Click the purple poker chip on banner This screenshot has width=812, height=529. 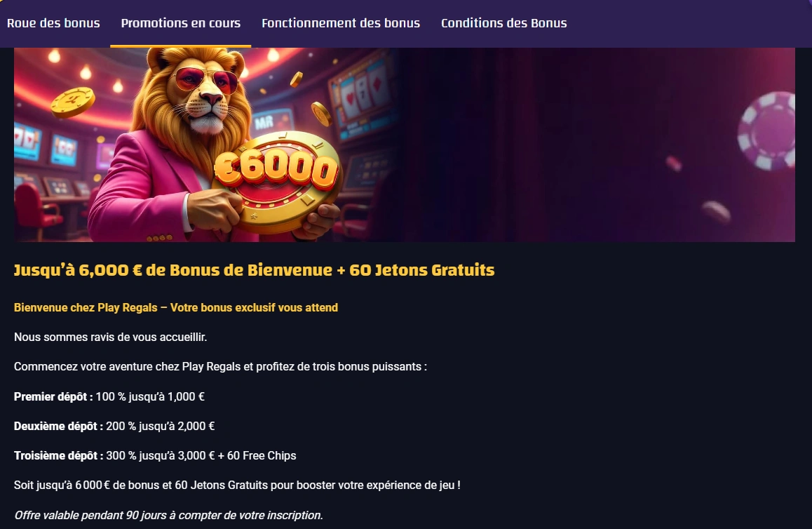point(767,130)
